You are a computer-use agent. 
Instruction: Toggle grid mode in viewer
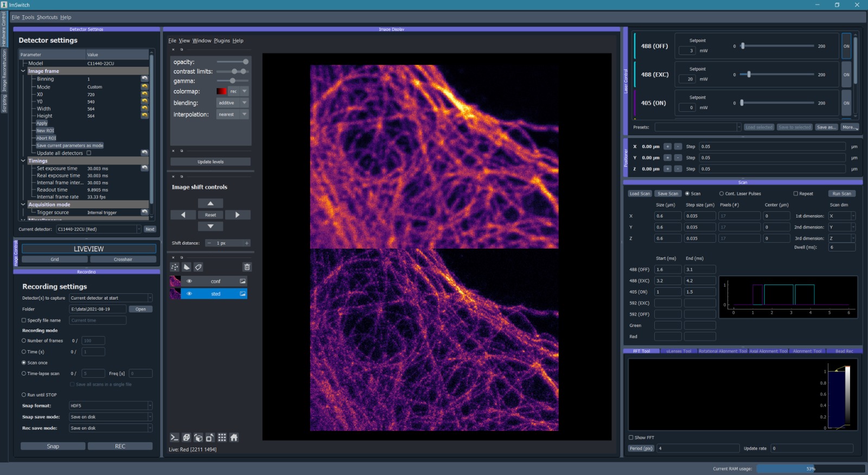pyautogui.click(x=222, y=438)
